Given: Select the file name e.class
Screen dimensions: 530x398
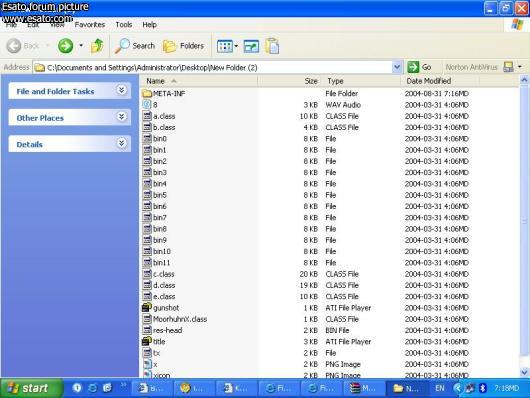Looking at the screenshot, I should [164, 297].
